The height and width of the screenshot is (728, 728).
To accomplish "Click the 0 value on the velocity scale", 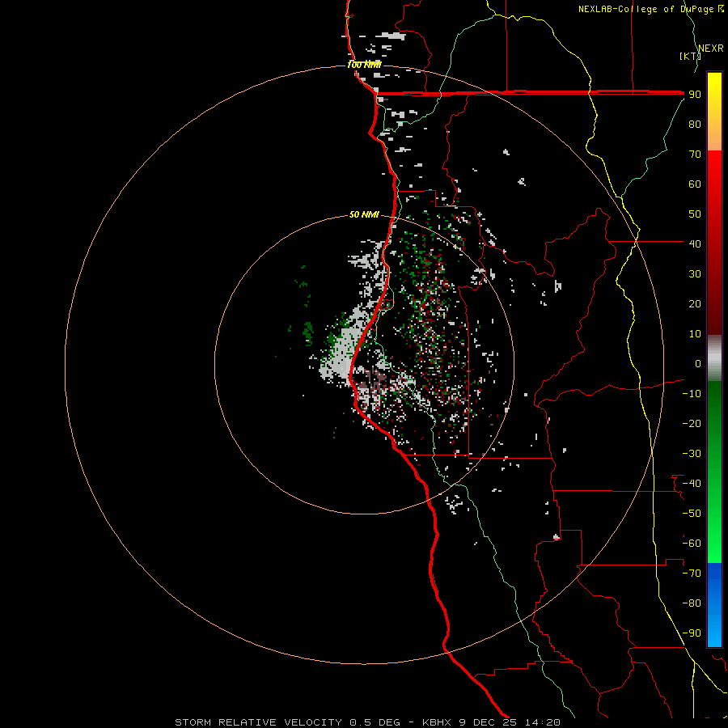I will tap(698, 363).
